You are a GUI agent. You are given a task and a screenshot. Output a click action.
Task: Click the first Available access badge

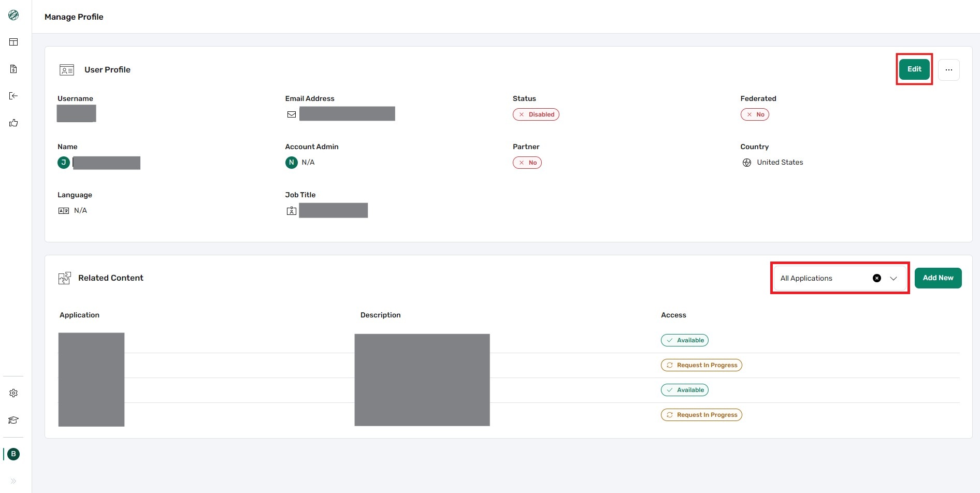685,340
